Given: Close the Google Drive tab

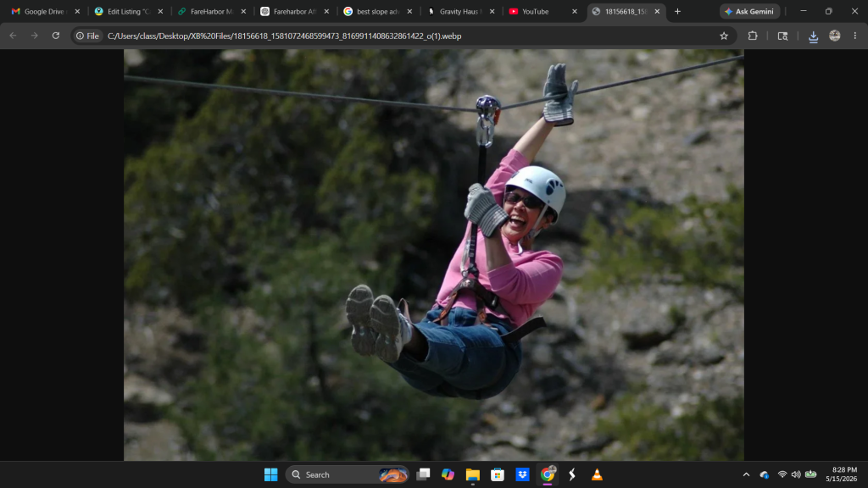Looking at the screenshot, I should pos(77,11).
